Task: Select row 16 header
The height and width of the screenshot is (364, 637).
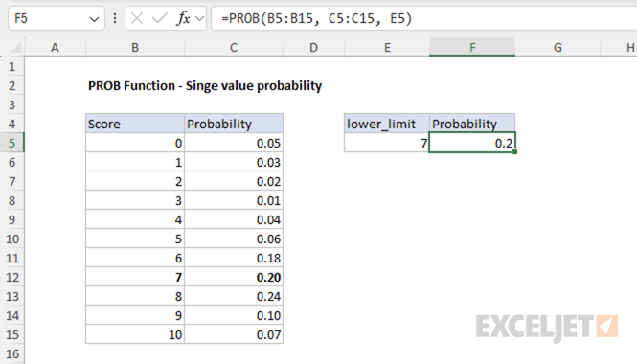Action: tap(12, 353)
